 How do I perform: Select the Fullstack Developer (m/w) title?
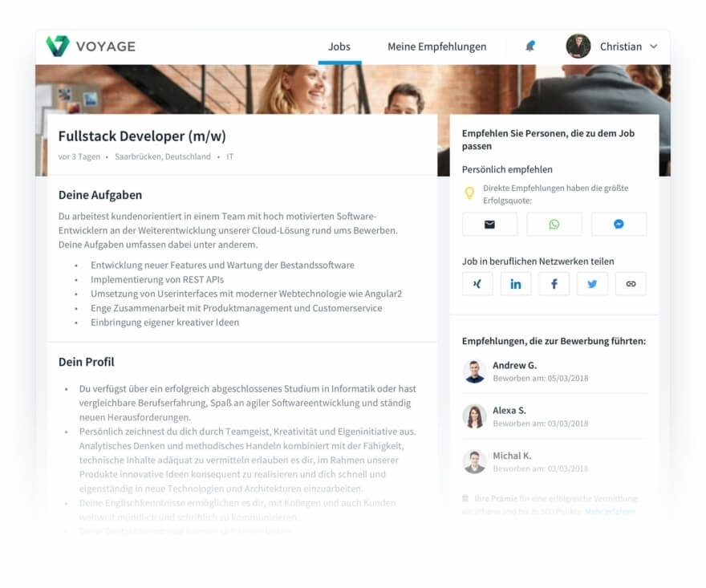pyautogui.click(x=142, y=136)
